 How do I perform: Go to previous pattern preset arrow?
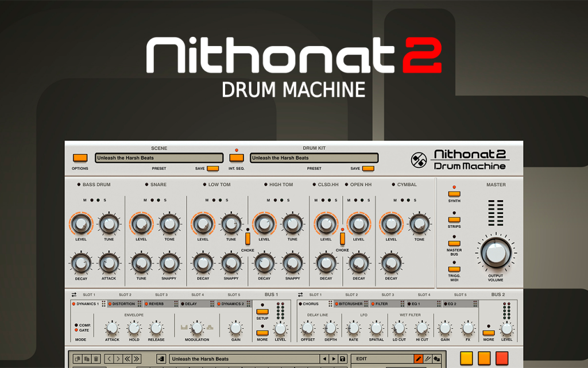[324, 359]
